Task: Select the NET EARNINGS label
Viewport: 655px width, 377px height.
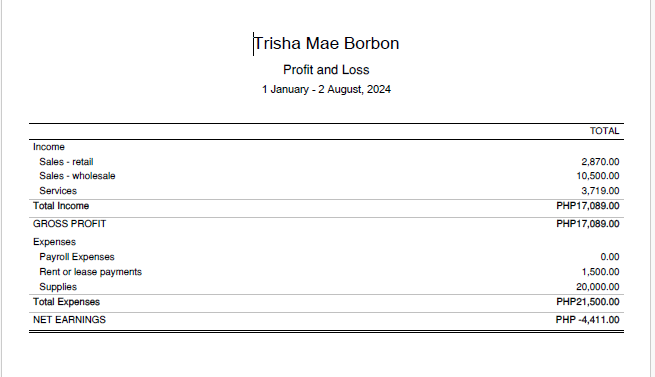Action: pos(69,320)
